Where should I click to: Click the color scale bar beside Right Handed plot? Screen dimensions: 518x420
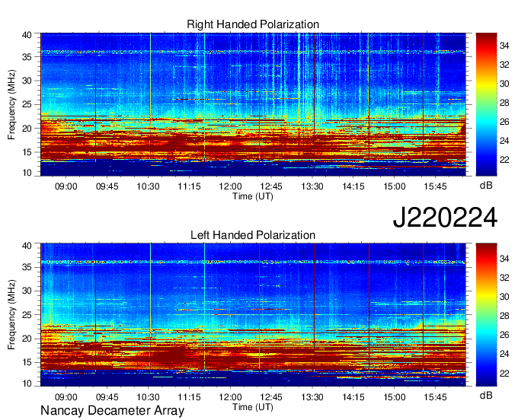pos(486,104)
